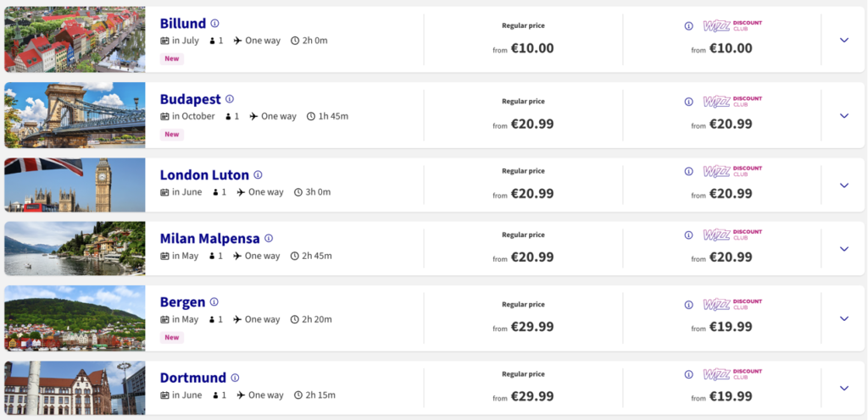The image size is (868, 420).
Task: Click info icon beside Milan Malpensa
Action: tap(269, 239)
